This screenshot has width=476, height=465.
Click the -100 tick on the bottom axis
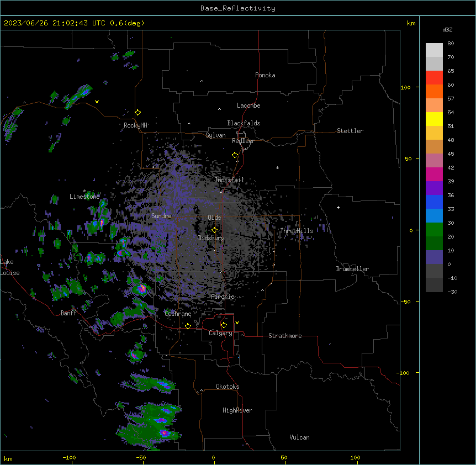(x=69, y=457)
